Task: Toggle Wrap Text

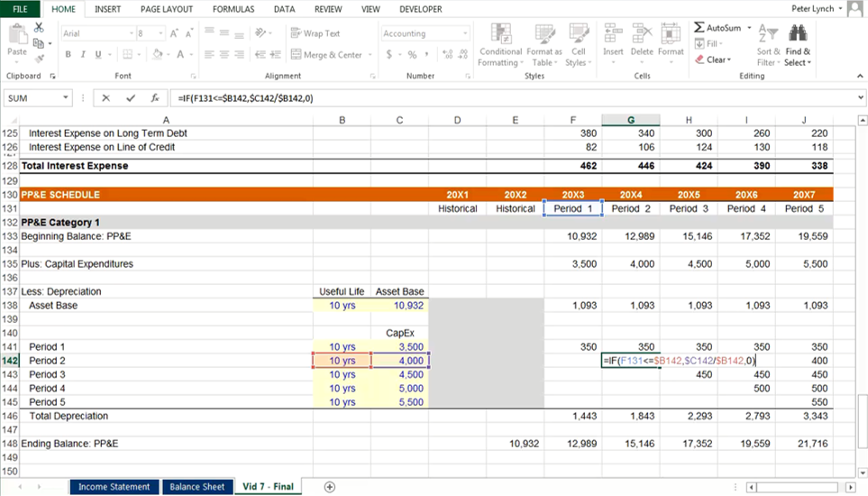Action: (x=315, y=33)
